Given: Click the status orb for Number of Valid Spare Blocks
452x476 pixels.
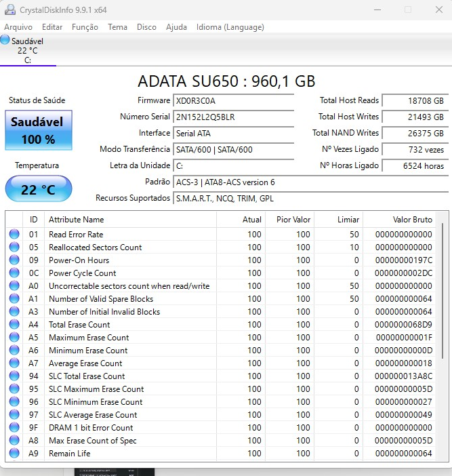Looking at the screenshot, I should tap(14, 298).
